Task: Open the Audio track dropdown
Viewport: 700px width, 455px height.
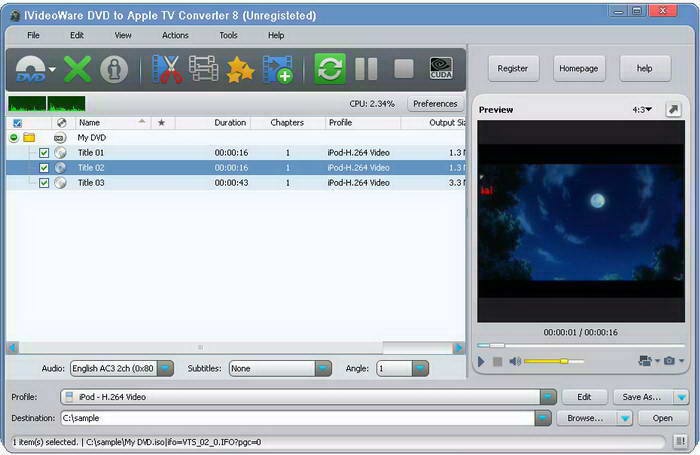Action: (165, 369)
